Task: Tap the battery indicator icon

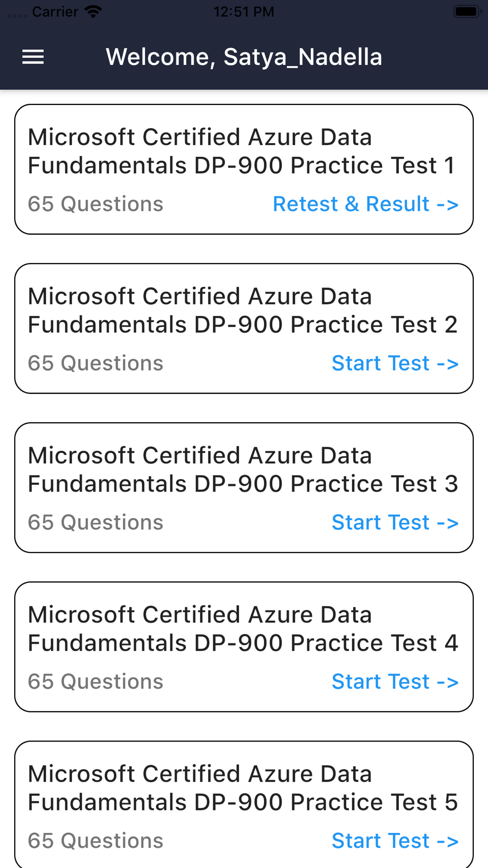Action: 467,11
